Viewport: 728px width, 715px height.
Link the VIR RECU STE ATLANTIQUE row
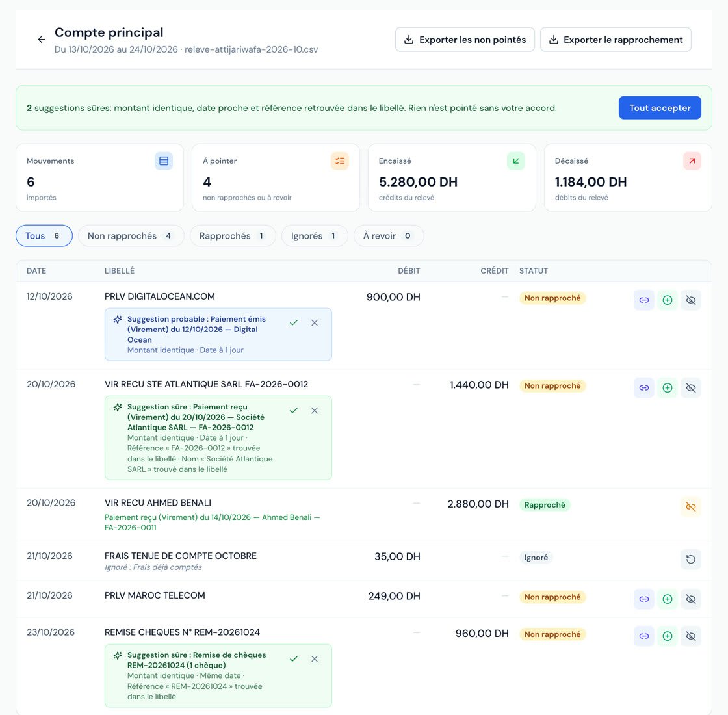pyautogui.click(x=644, y=387)
